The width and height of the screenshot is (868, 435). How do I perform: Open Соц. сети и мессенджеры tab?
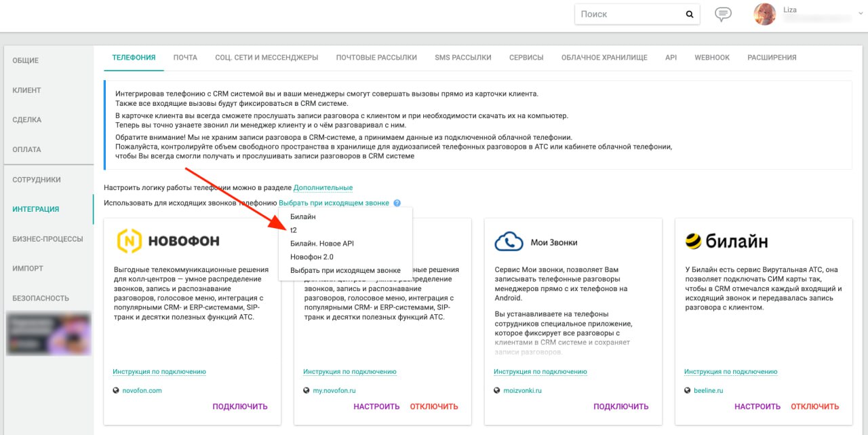click(267, 58)
